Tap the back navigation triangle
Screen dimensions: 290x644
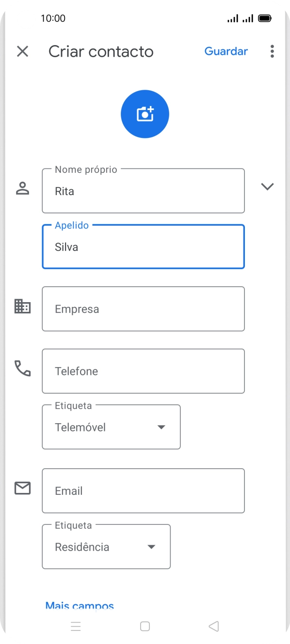213,626
